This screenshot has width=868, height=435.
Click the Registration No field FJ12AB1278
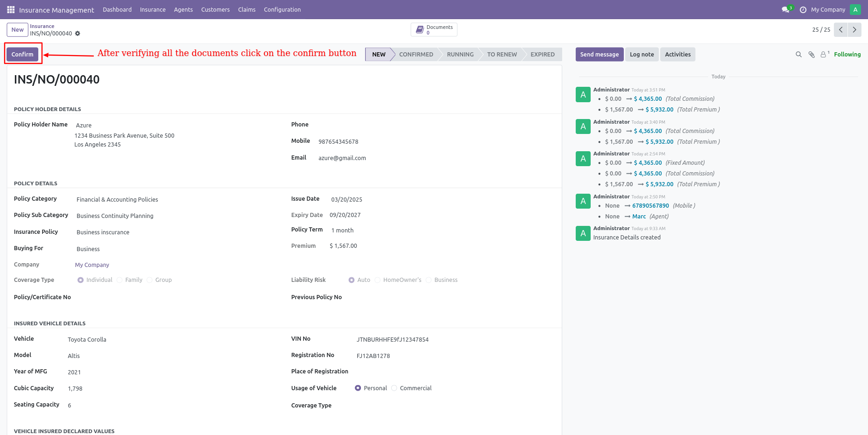tap(373, 356)
